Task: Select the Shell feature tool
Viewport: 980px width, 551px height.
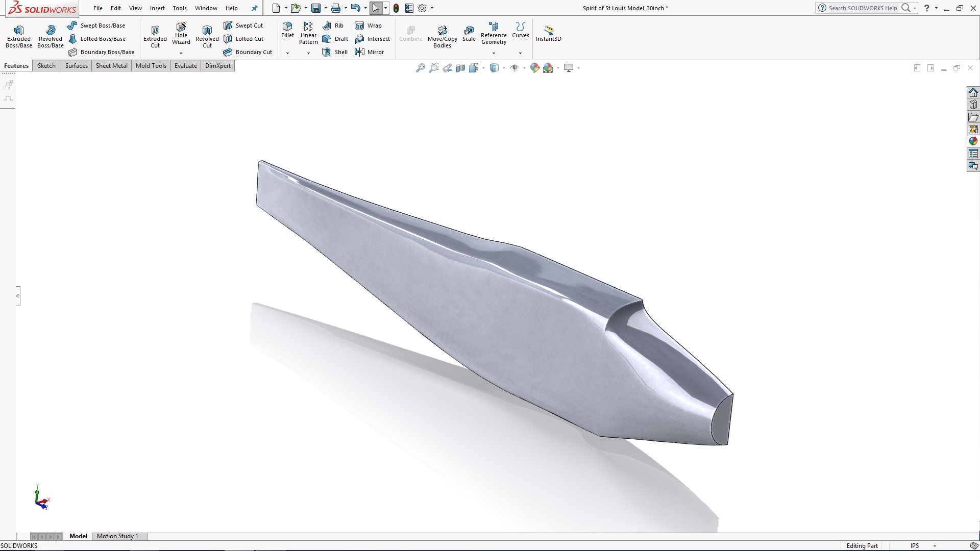Action: point(335,52)
